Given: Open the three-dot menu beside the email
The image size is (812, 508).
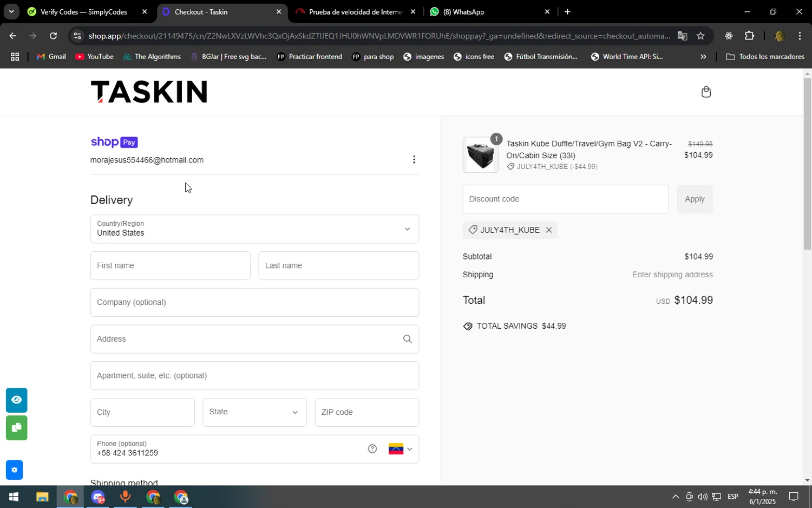Looking at the screenshot, I should coord(414,159).
